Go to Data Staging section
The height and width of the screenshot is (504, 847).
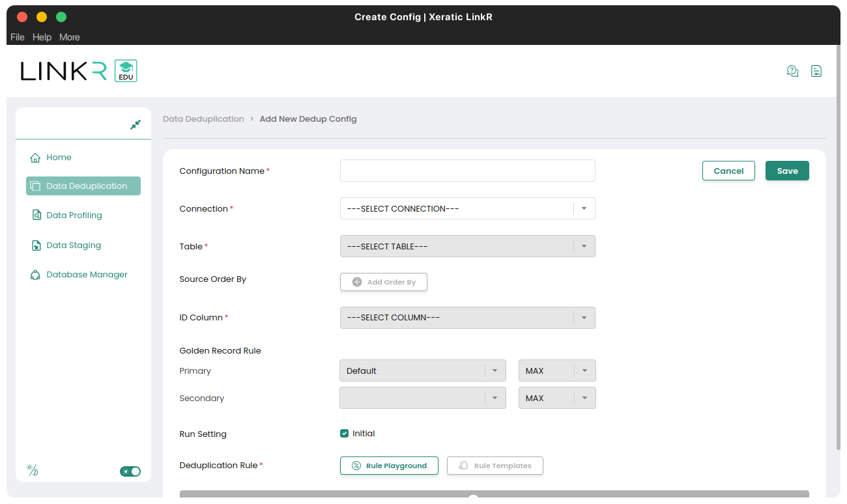pos(74,245)
